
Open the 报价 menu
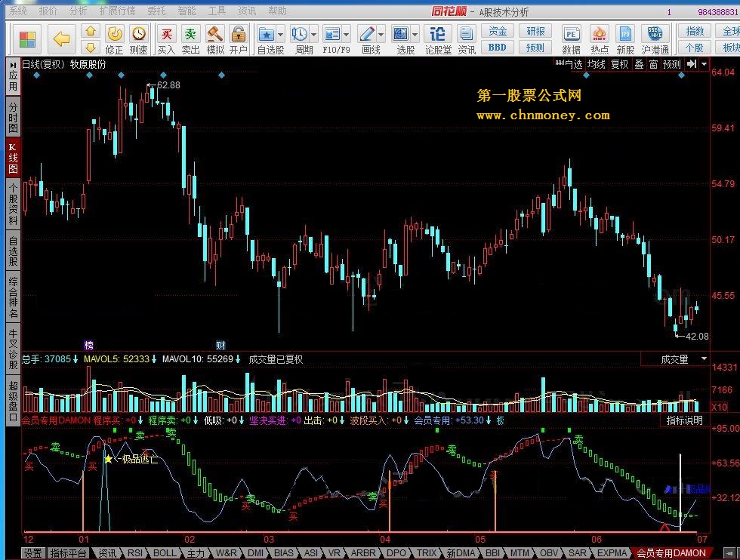(x=48, y=11)
